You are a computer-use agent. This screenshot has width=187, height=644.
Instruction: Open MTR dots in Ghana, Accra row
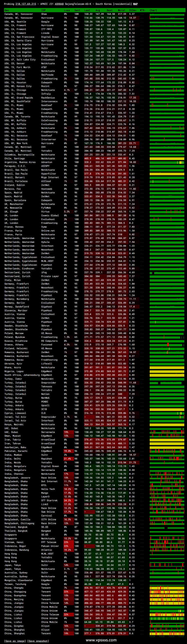(142, 368)
